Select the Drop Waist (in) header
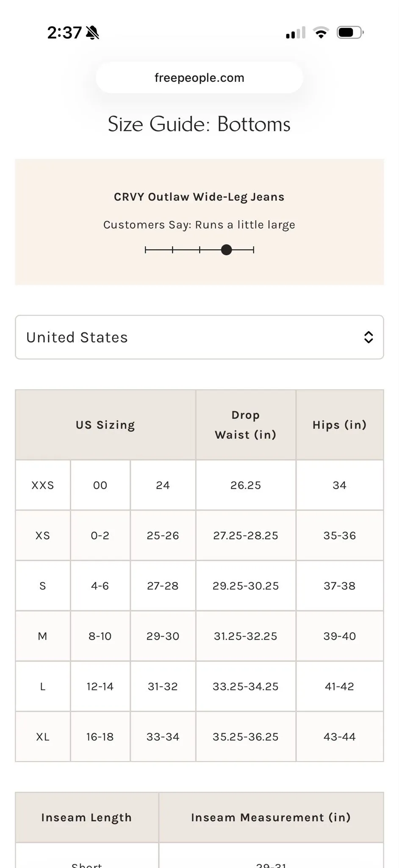The image size is (399, 868). pyautogui.click(x=246, y=425)
